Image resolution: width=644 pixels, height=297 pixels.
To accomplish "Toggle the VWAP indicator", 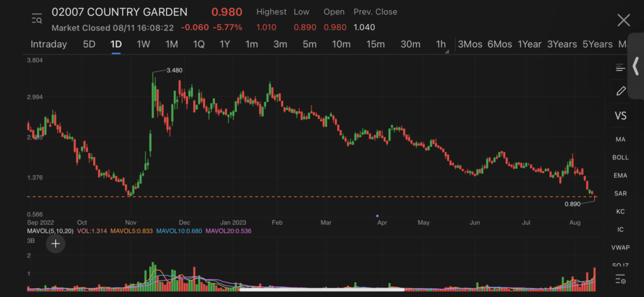I will click(x=620, y=248).
